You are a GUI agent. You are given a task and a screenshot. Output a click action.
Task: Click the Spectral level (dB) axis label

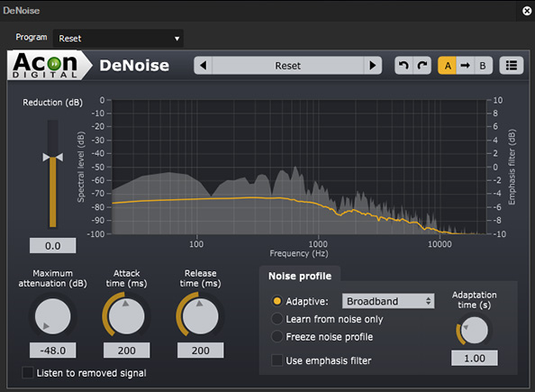click(x=81, y=167)
